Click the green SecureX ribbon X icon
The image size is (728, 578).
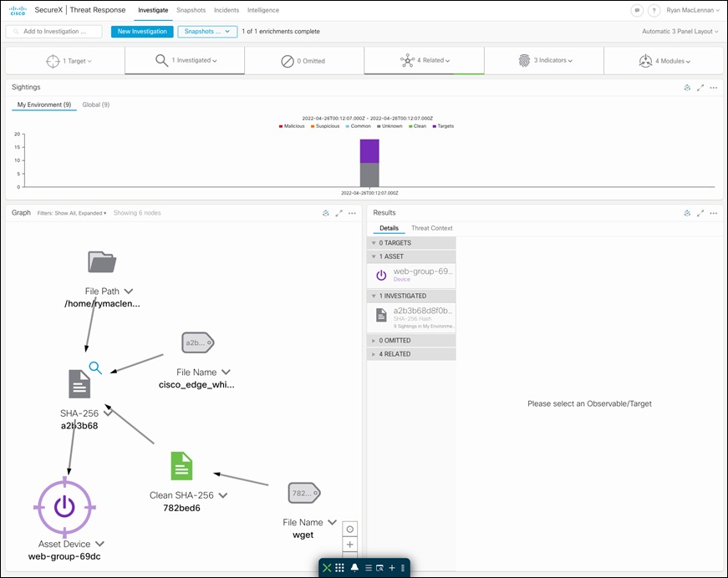tap(327, 568)
